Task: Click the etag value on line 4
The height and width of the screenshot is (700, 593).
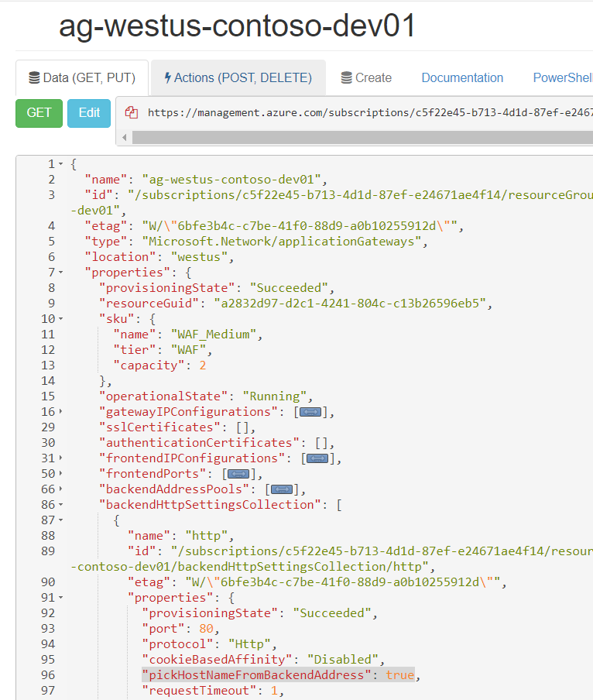Action: (300, 226)
